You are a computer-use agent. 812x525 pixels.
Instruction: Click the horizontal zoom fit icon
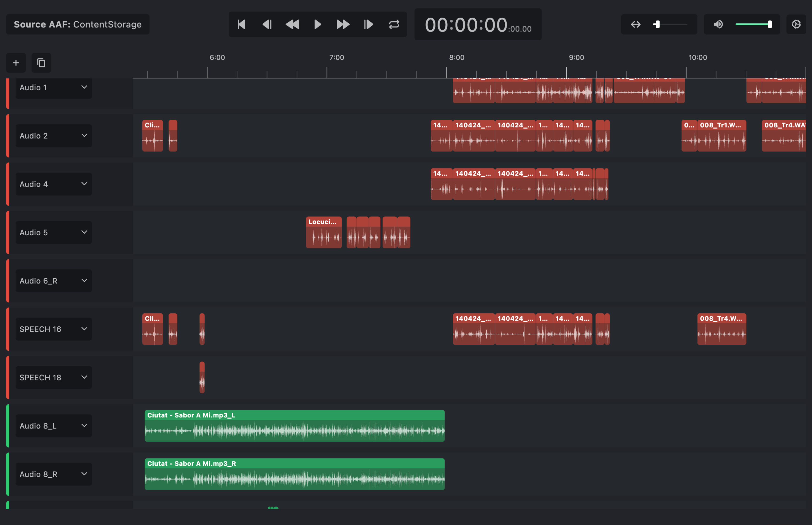coord(636,24)
